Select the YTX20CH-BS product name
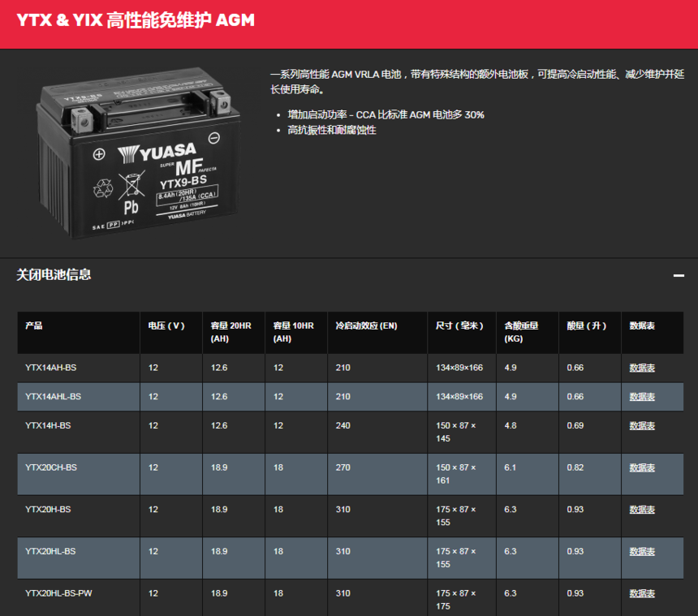The height and width of the screenshot is (616, 698). pos(51,467)
